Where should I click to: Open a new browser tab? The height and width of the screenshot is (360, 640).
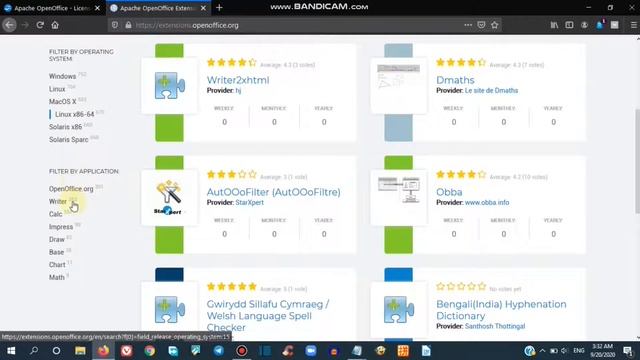pos(219,7)
